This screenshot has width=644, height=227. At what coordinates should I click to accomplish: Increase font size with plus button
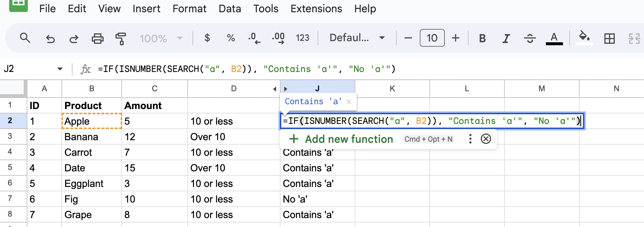click(x=456, y=38)
